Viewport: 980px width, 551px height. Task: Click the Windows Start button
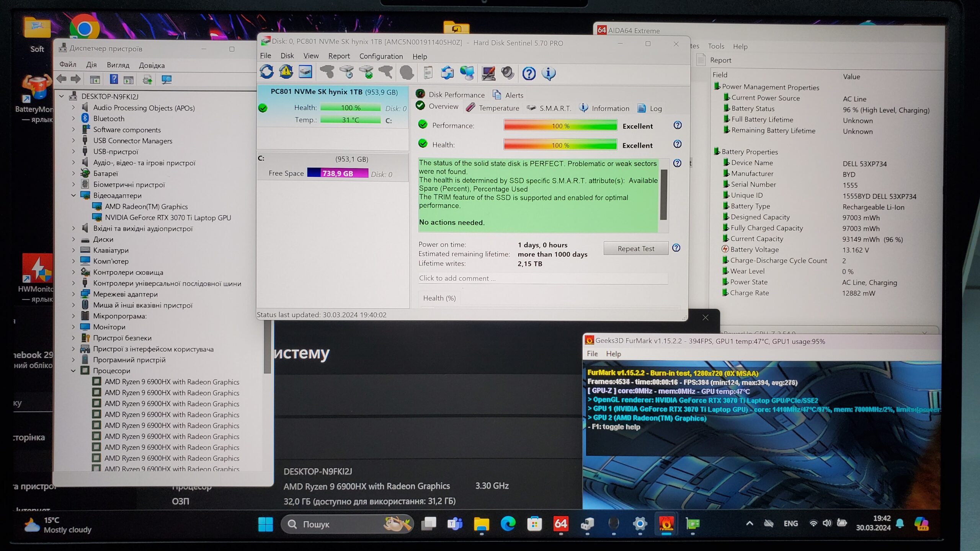pos(265,524)
